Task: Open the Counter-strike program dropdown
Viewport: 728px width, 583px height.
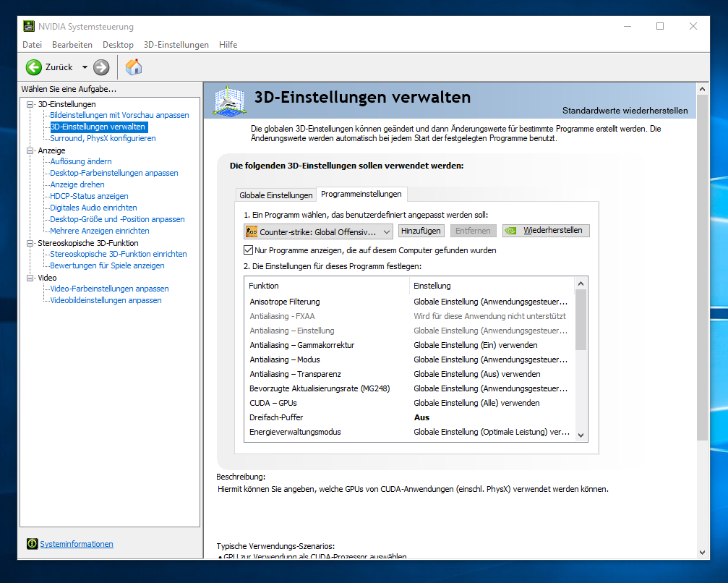Action: (319, 231)
